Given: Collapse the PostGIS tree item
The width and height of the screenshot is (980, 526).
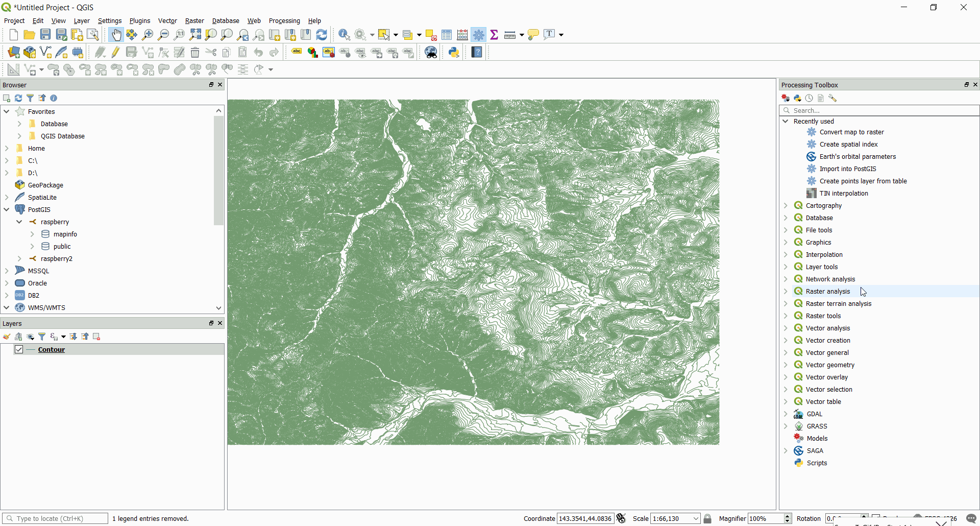Looking at the screenshot, I should [x=6, y=209].
